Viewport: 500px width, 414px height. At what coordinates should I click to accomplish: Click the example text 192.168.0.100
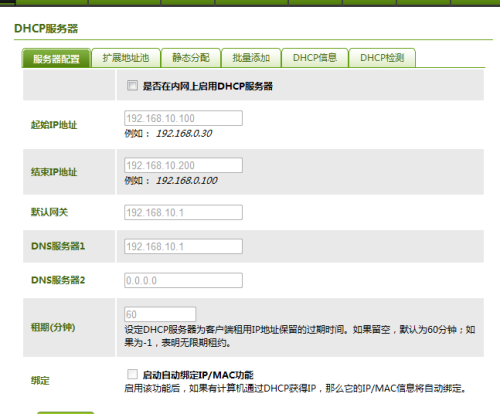[187, 181]
